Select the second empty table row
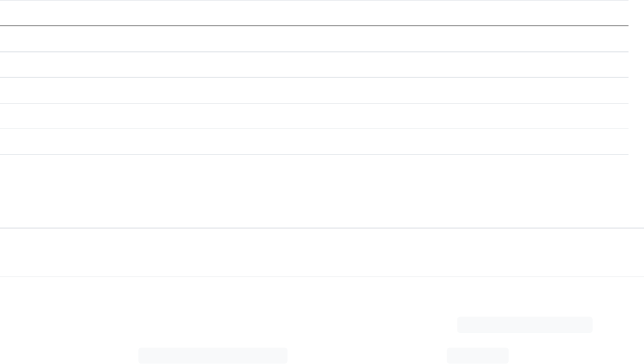 pos(314,65)
